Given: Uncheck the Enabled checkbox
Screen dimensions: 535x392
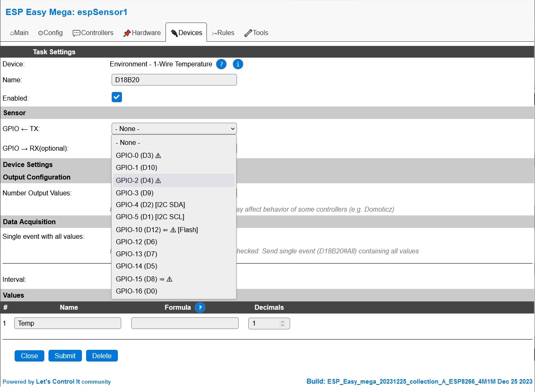Looking at the screenshot, I should pos(117,97).
